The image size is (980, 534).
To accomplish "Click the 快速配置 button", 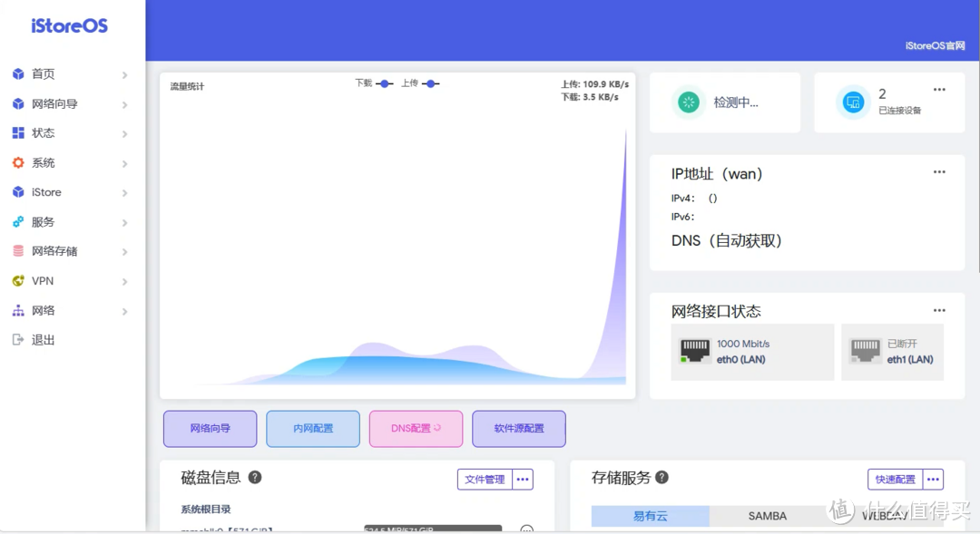I will (896, 480).
